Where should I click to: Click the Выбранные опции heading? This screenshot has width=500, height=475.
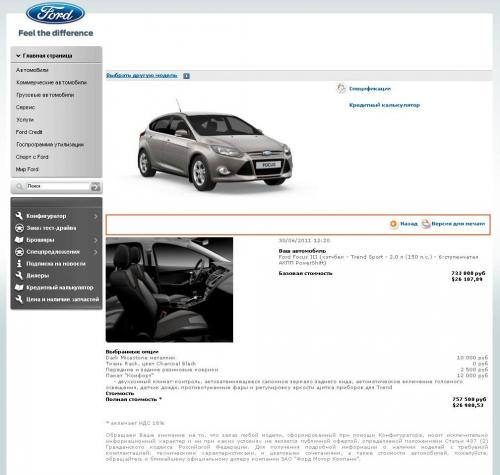(x=132, y=352)
